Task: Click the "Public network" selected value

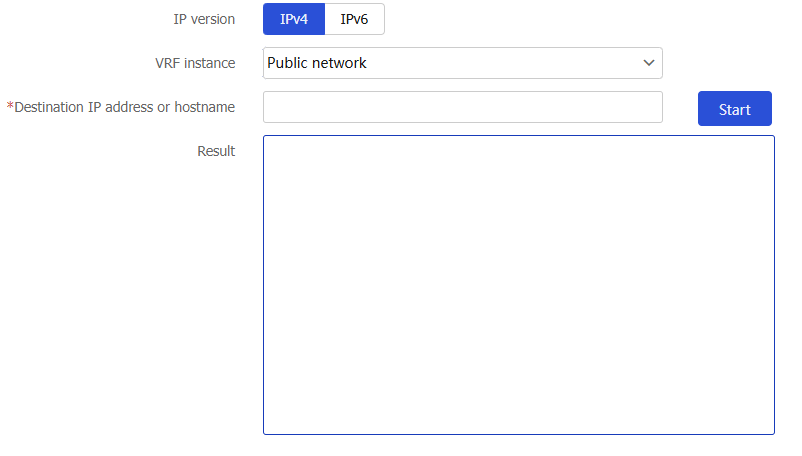Action: (317, 63)
